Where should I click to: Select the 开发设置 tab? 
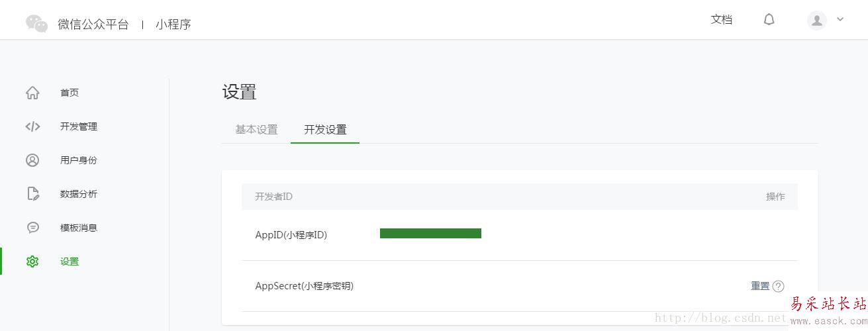click(x=325, y=130)
